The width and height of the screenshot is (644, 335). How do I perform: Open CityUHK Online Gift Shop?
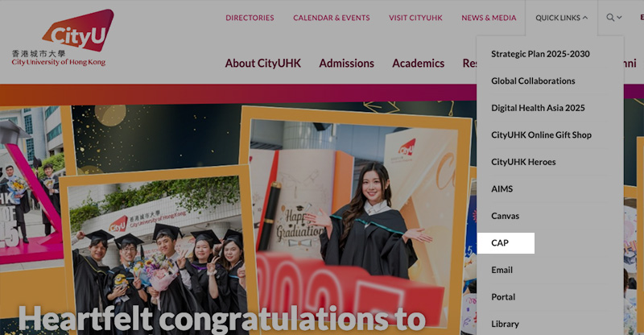point(541,134)
